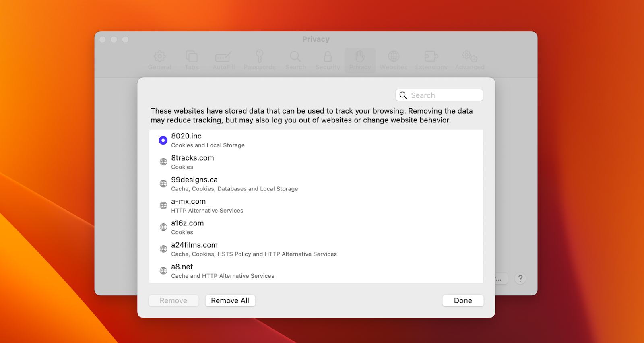Click the Done button
This screenshot has height=343, width=644.
(x=463, y=301)
